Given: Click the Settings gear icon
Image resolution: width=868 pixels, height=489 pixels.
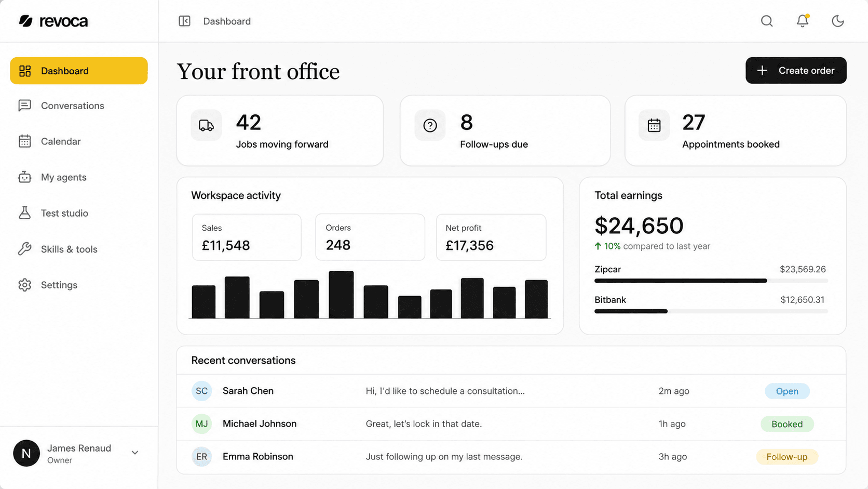Looking at the screenshot, I should click(x=24, y=285).
